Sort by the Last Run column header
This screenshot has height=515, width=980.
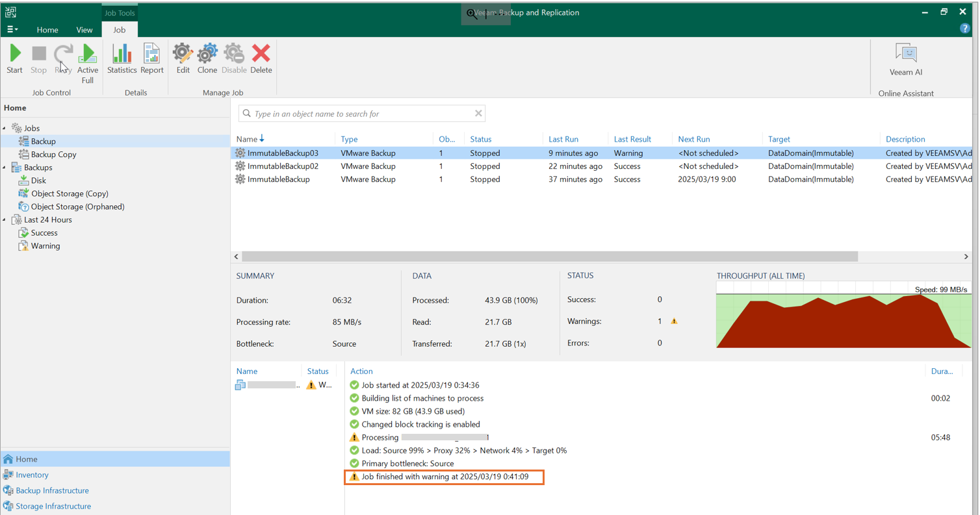(563, 139)
